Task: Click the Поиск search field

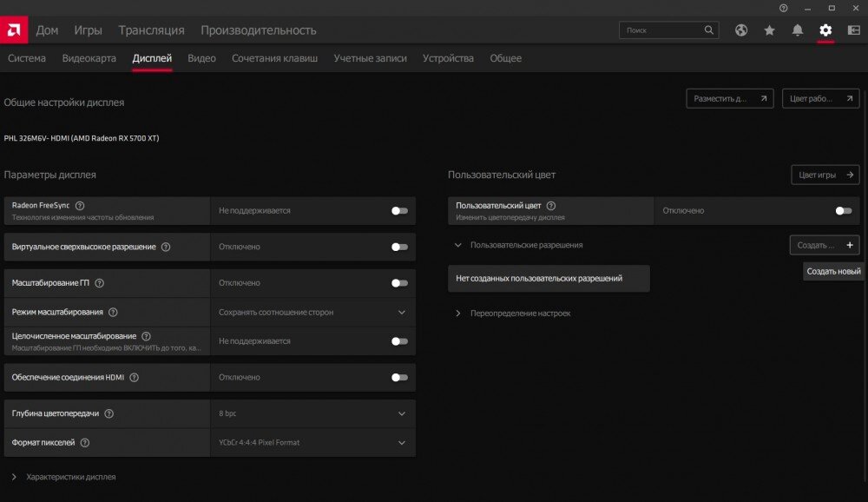Action: coord(668,30)
